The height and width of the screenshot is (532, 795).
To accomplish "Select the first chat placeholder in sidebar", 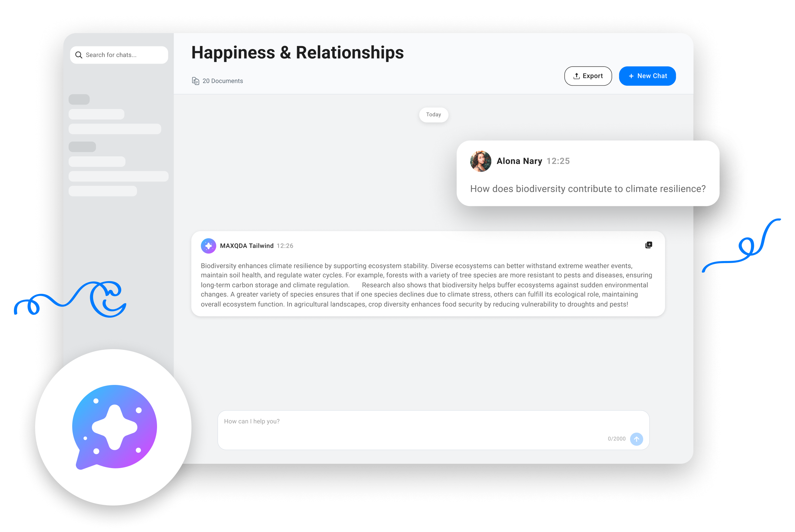I will click(x=96, y=114).
